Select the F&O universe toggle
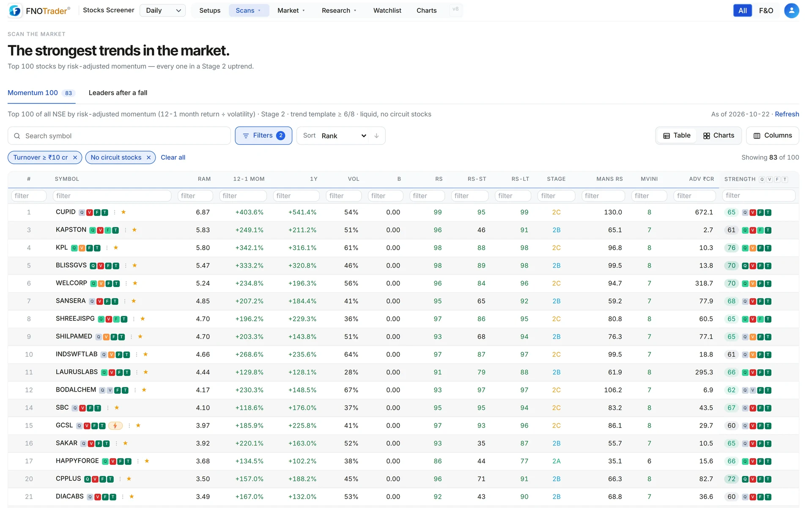Screen dimensions: 812x508 766,11
